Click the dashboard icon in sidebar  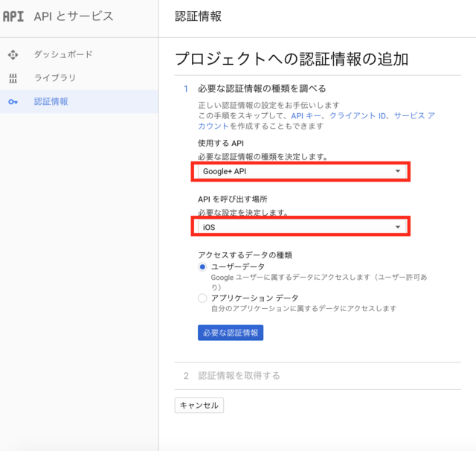point(13,55)
